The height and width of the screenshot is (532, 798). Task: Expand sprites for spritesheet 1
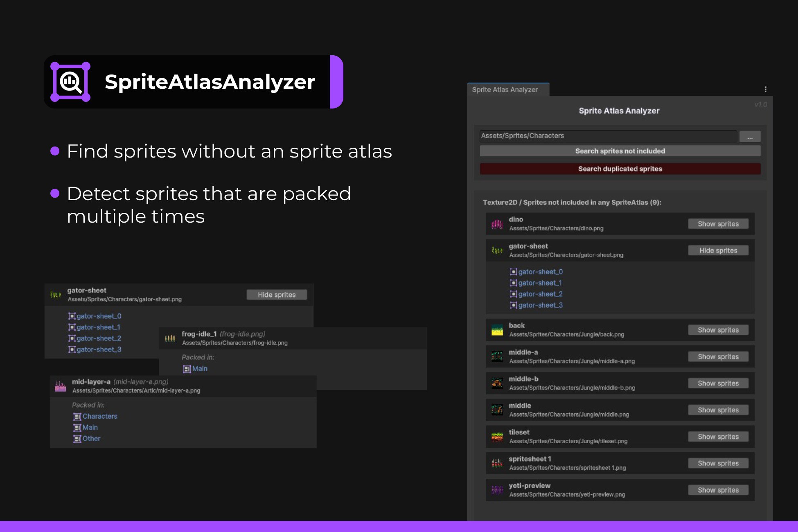tap(718, 463)
